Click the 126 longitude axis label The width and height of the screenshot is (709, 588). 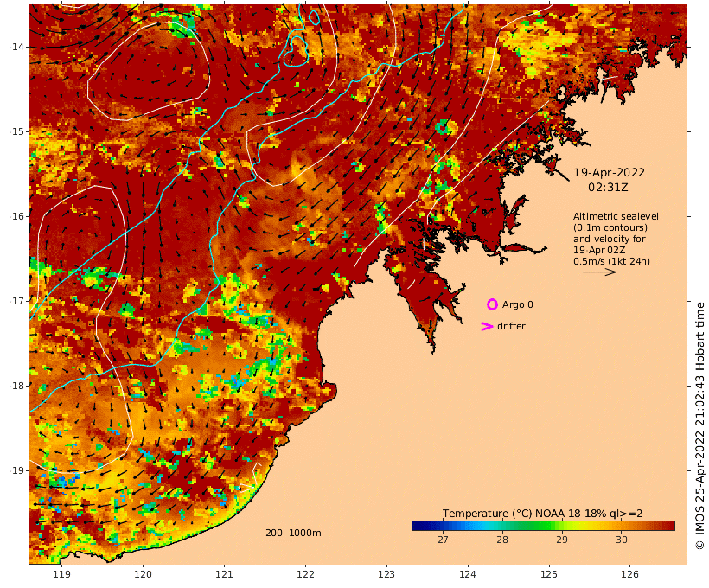pos(630,574)
